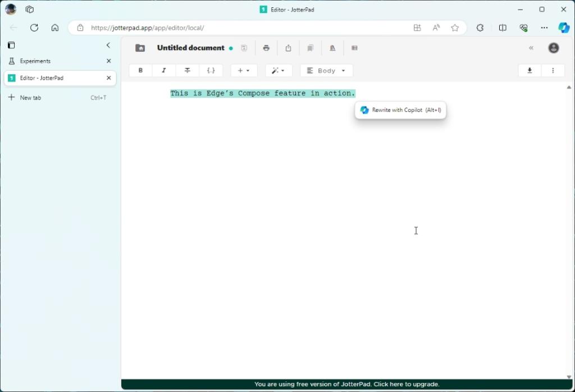Toggle the sidebar panel with the left chevron

click(x=108, y=45)
